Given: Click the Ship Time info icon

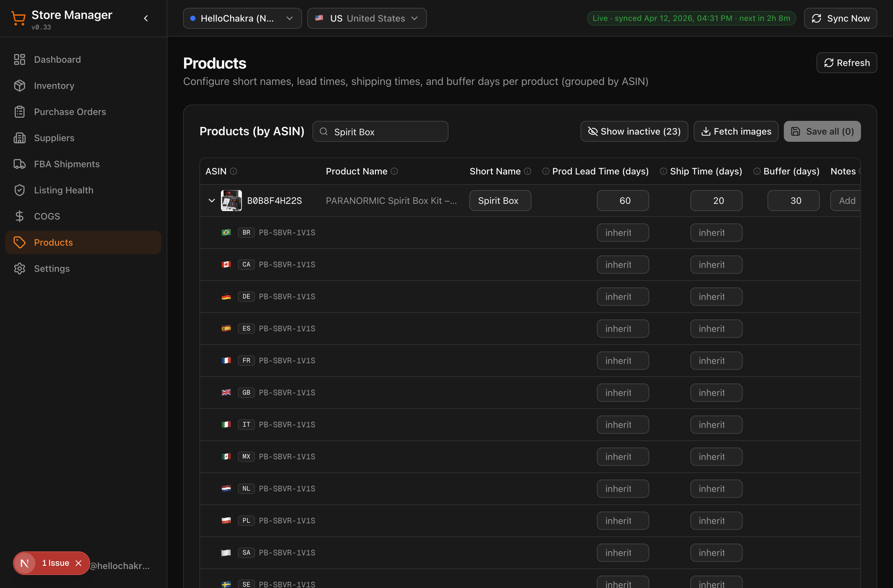Looking at the screenshot, I should (x=663, y=171).
